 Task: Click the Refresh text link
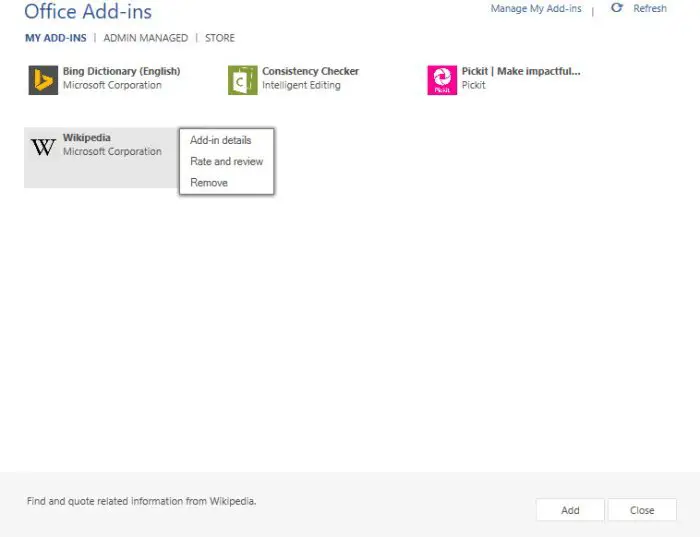point(650,8)
